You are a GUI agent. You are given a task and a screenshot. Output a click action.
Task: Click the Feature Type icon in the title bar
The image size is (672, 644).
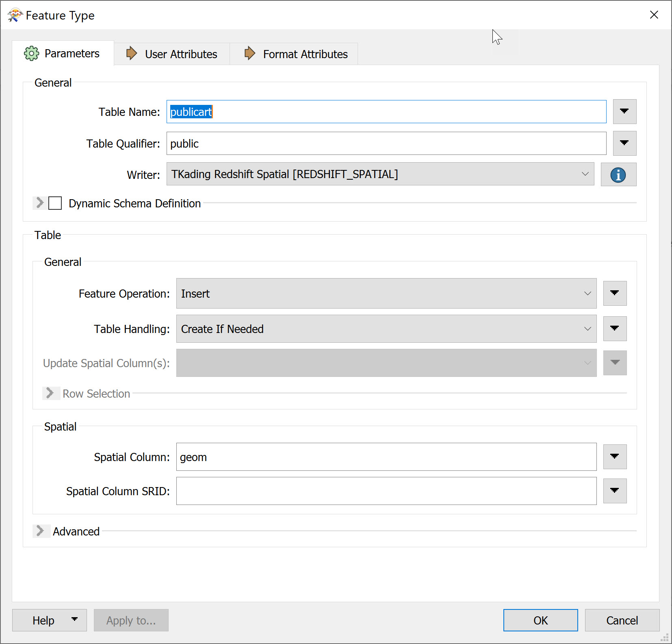pos(14,15)
